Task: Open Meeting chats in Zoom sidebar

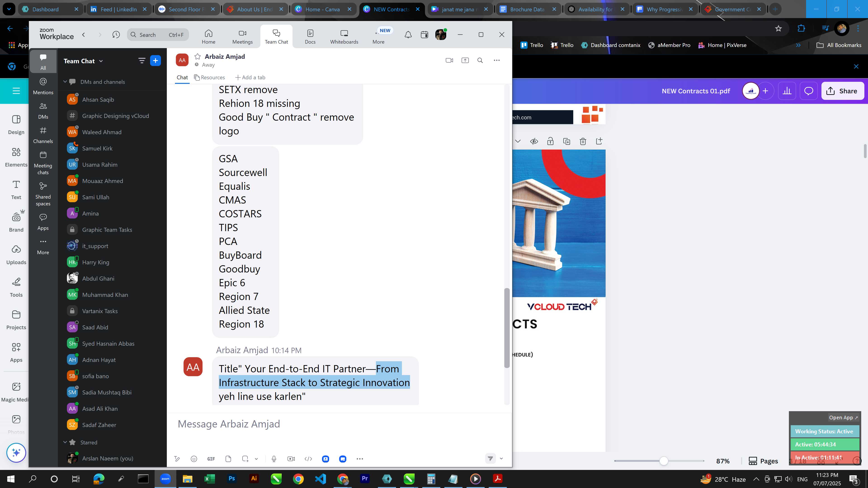Action: pos(43,163)
